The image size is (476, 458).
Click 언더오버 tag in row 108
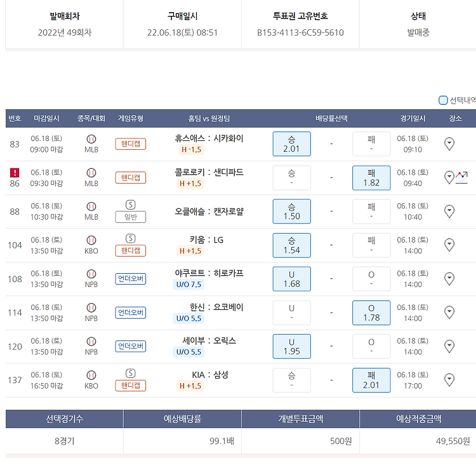pyautogui.click(x=131, y=279)
